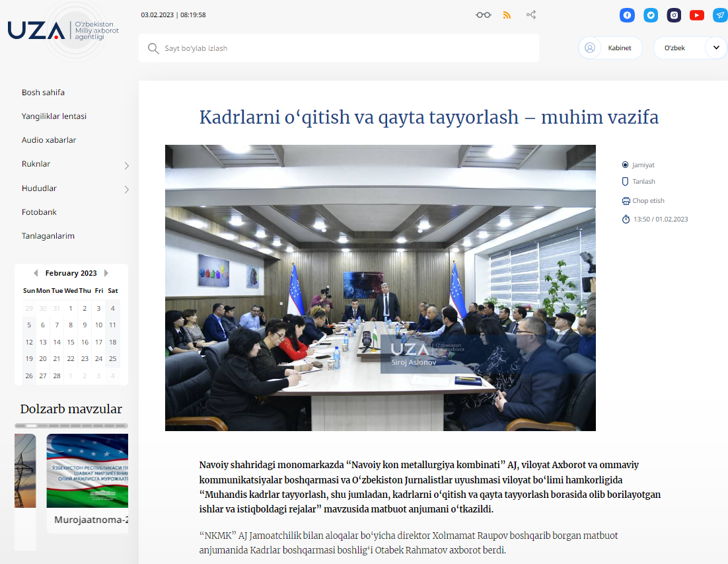Click the glasses accessibility icon
The width and height of the screenshot is (728, 564).
tap(484, 15)
